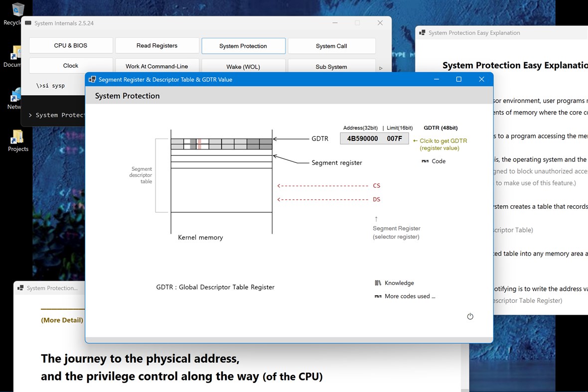Click the power icon at dialog bottom
Image resolution: width=588 pixels, height=392 pixels.
[470, 316]
